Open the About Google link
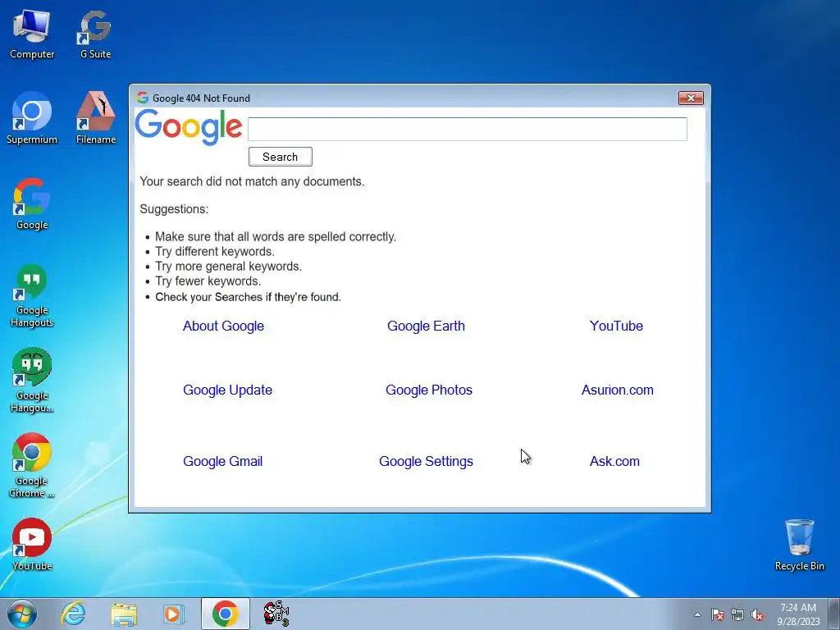Image resolution: width=840 pixels, height=630 pixels. [x=223, y=326]
